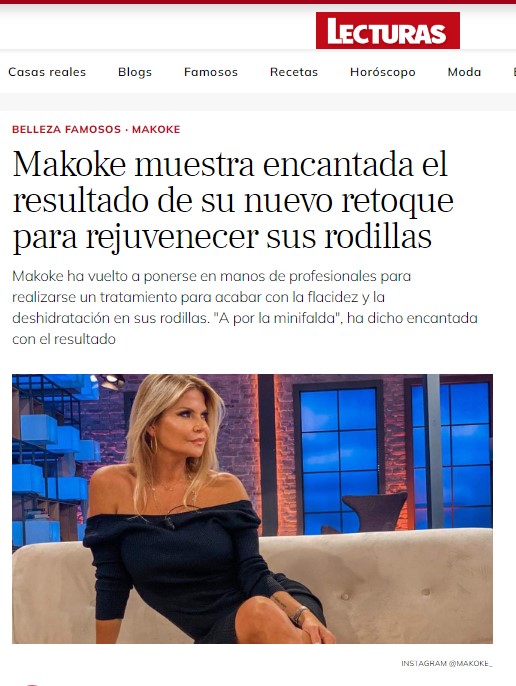Click the dark chair in the photo background

[x=375, y=512]
